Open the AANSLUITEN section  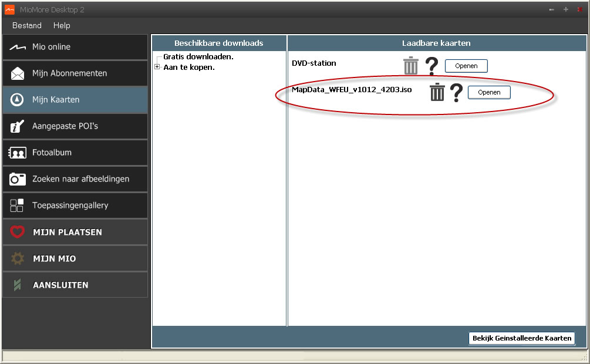75,285
